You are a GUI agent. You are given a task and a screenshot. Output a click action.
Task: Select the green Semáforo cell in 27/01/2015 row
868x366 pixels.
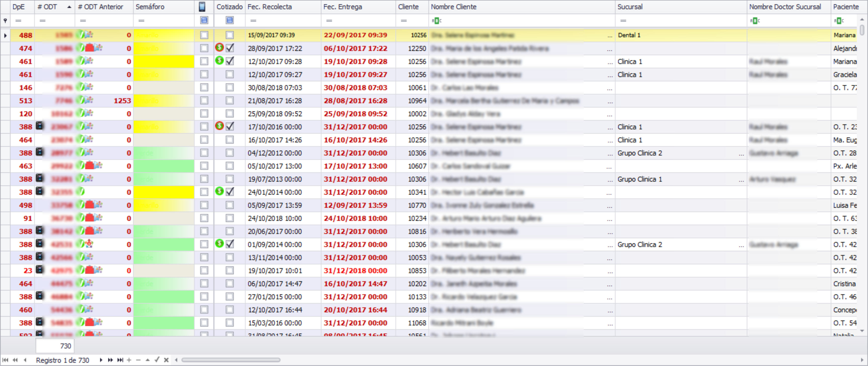[x=164, y=297]
